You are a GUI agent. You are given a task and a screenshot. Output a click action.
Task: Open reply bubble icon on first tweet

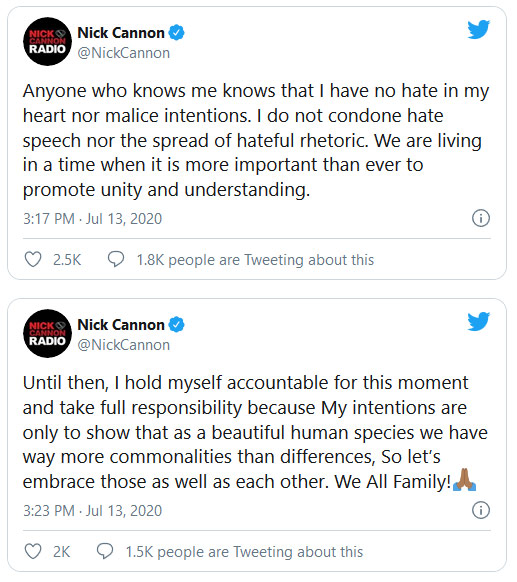[x=116, y=259]
